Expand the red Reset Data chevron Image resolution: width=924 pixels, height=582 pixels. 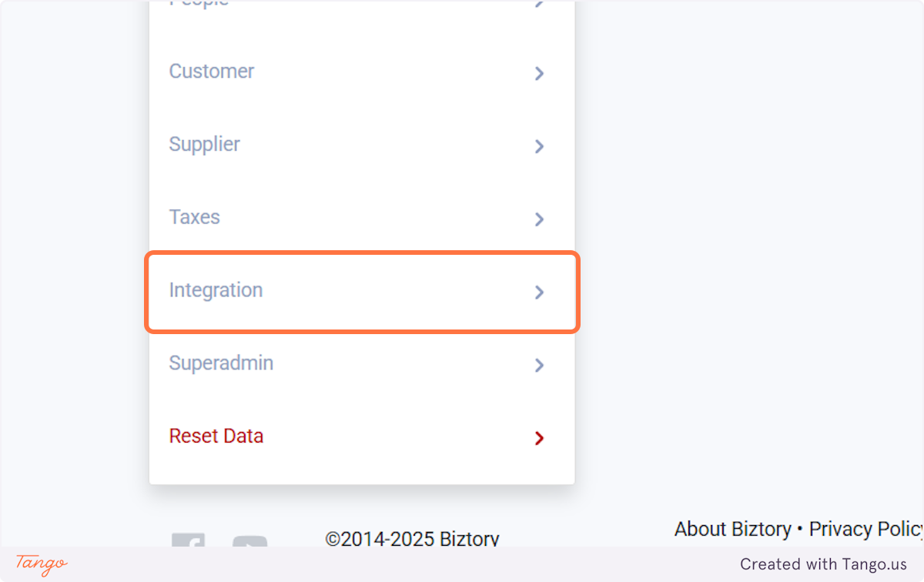coord(539,438)
